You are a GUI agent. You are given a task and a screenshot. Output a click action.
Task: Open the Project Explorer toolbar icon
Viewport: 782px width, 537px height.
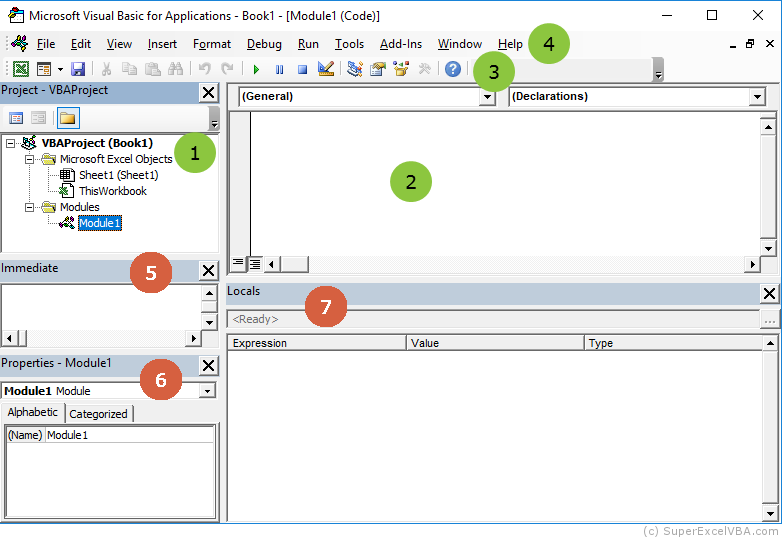(x=355, y=69)
